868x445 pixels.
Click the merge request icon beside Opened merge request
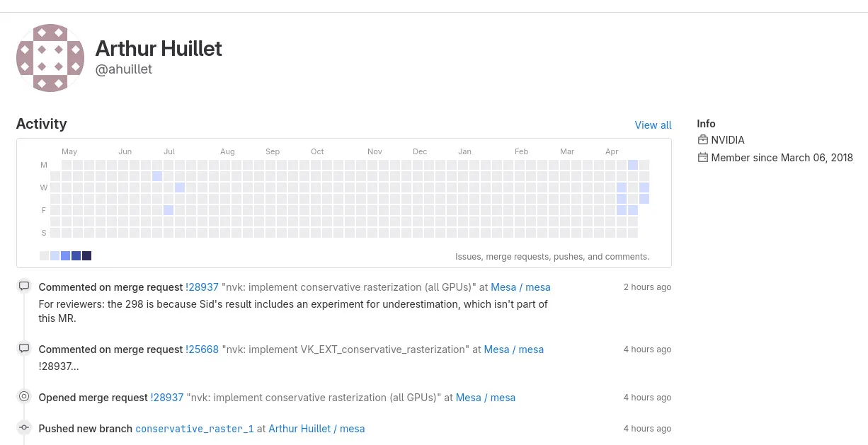(x=24, y=397)
